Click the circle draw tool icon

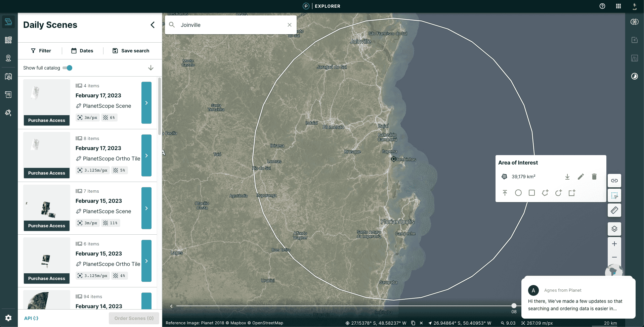(x=518, y=193)
